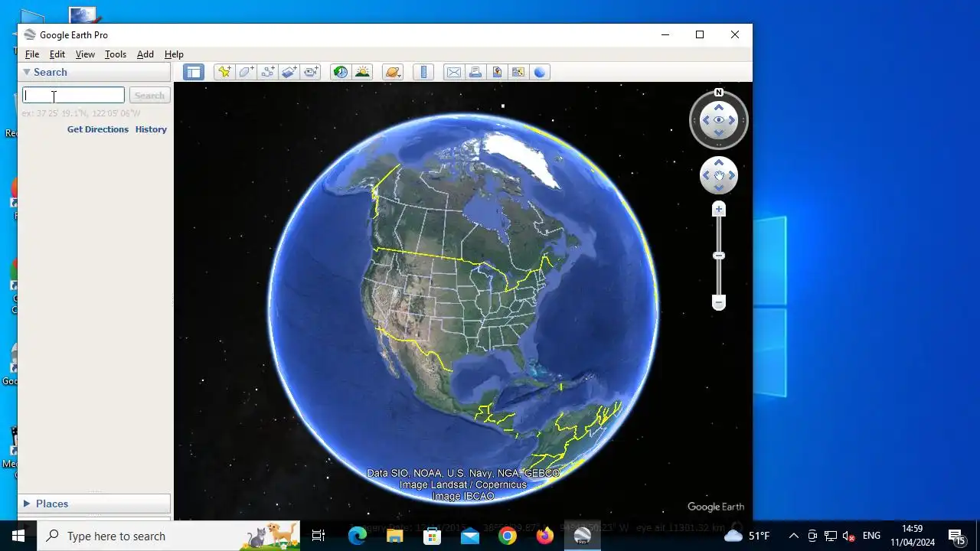Click the History link
This screenshot has height=551, width=980.
[x=151, y=129]
